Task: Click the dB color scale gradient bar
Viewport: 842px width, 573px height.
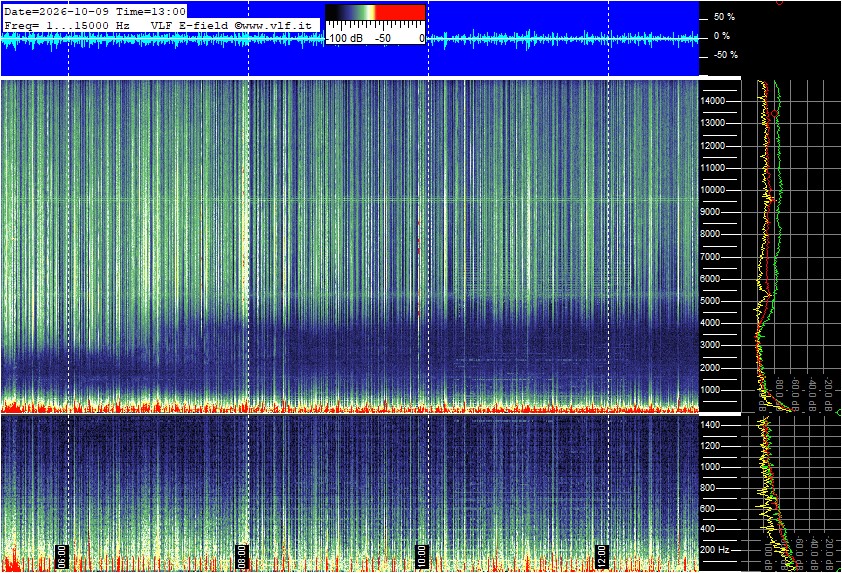Action: coord(375,13)
